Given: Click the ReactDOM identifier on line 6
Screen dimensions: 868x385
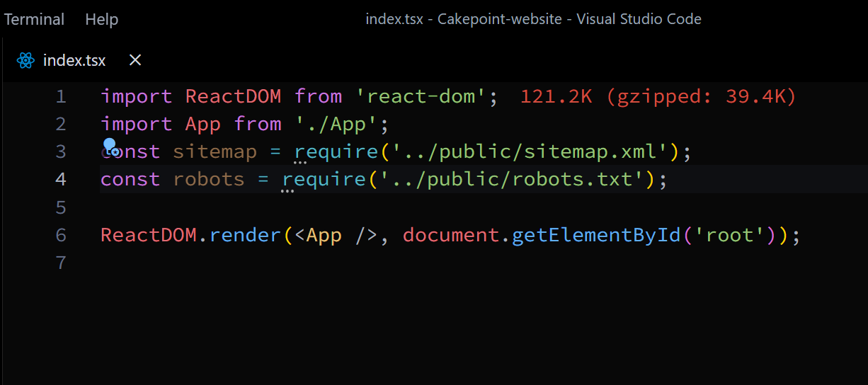Looking at the screenshot, I should (149, 235).
